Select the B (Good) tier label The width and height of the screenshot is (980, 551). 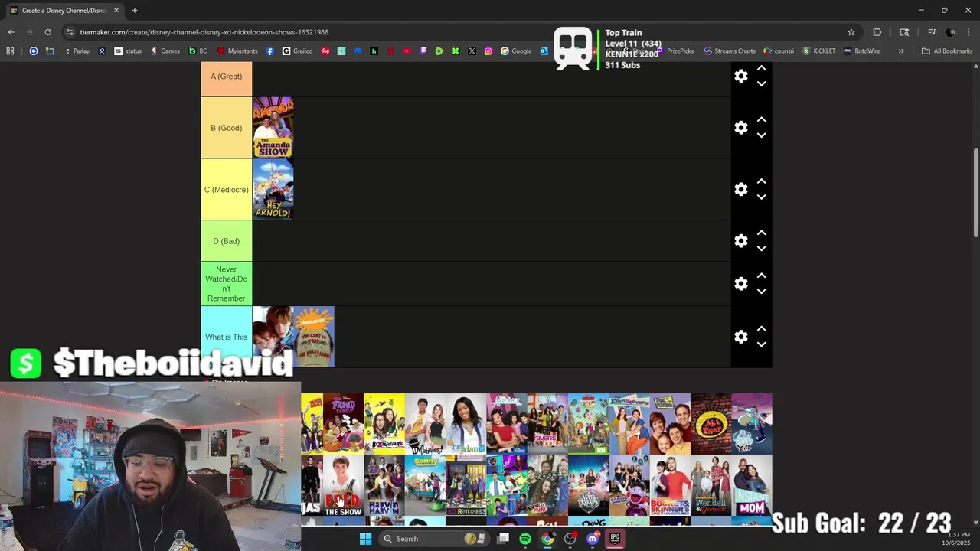click(226, 128)
